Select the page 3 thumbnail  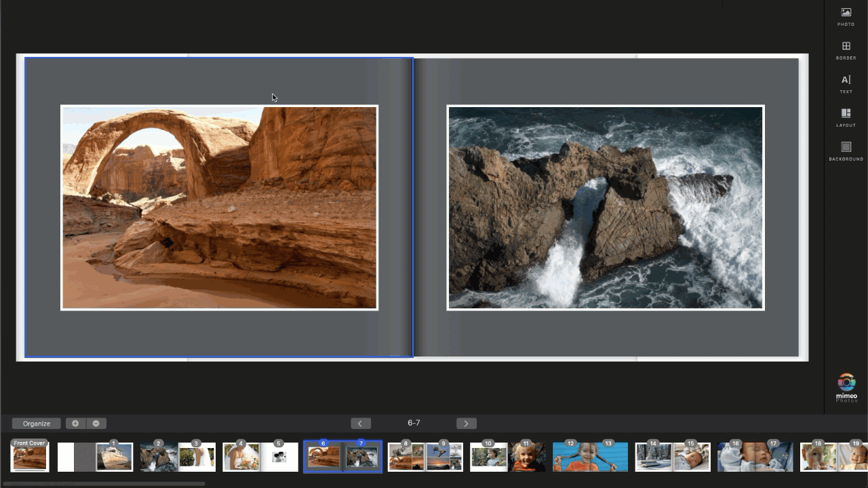point(197,457)
